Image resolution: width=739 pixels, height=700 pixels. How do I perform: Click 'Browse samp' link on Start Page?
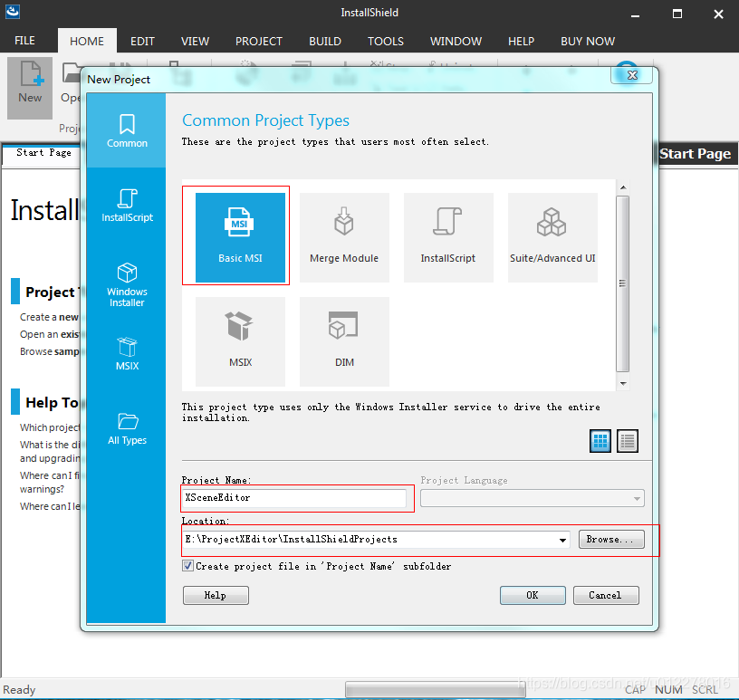(49, 351)
